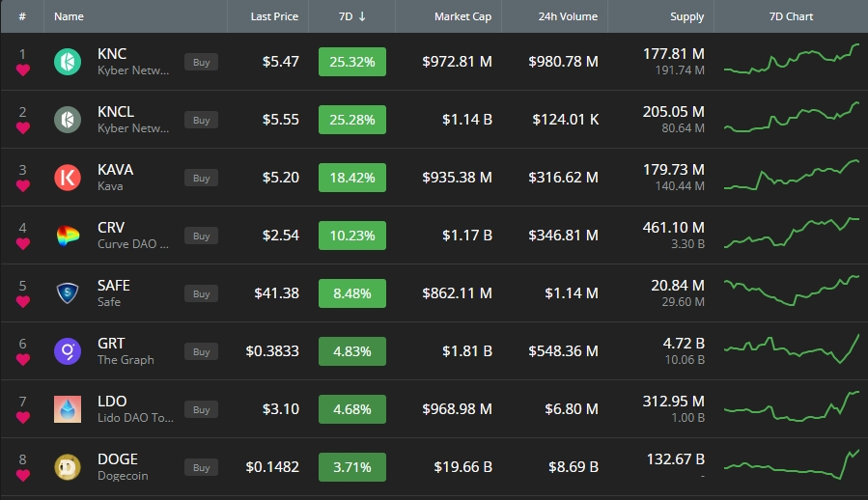Click the 7D Chart column header

coord(791,16)
